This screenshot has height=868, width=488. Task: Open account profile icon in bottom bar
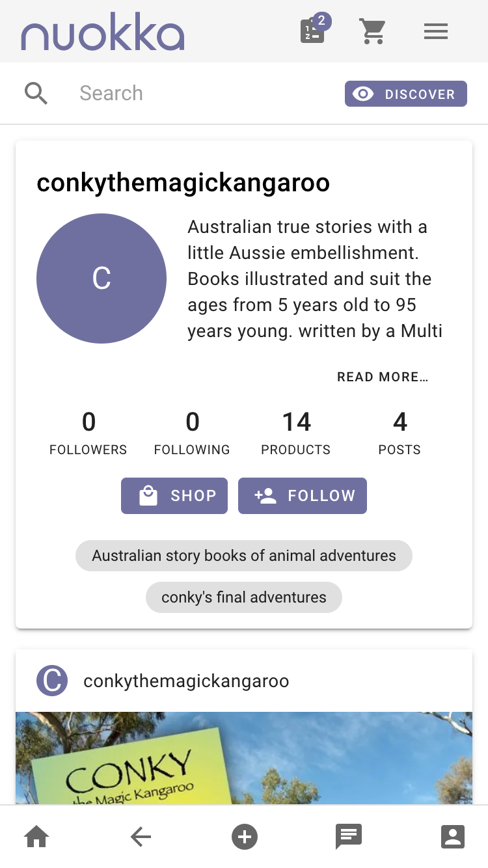453,837
